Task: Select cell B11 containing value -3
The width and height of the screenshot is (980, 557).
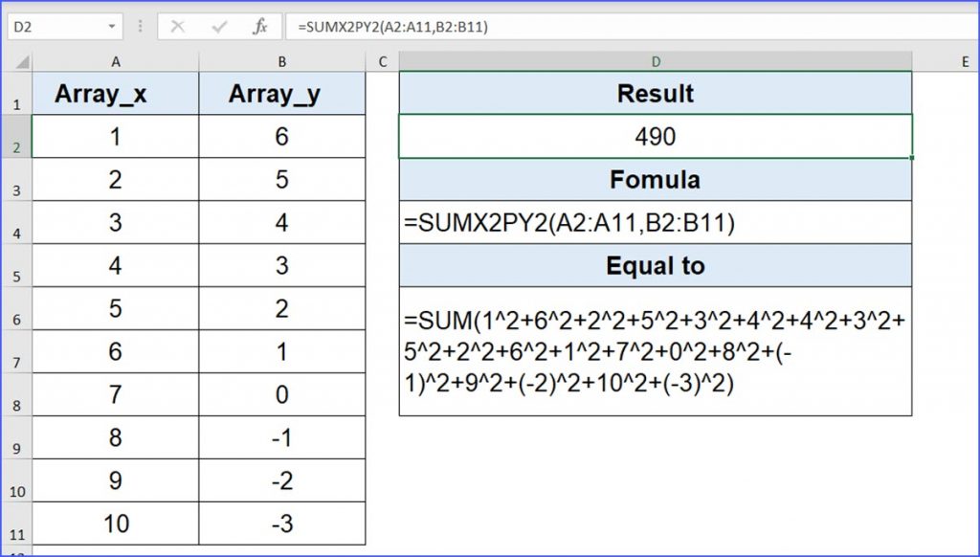Action: pyautogui.click(x=281, y=523)
